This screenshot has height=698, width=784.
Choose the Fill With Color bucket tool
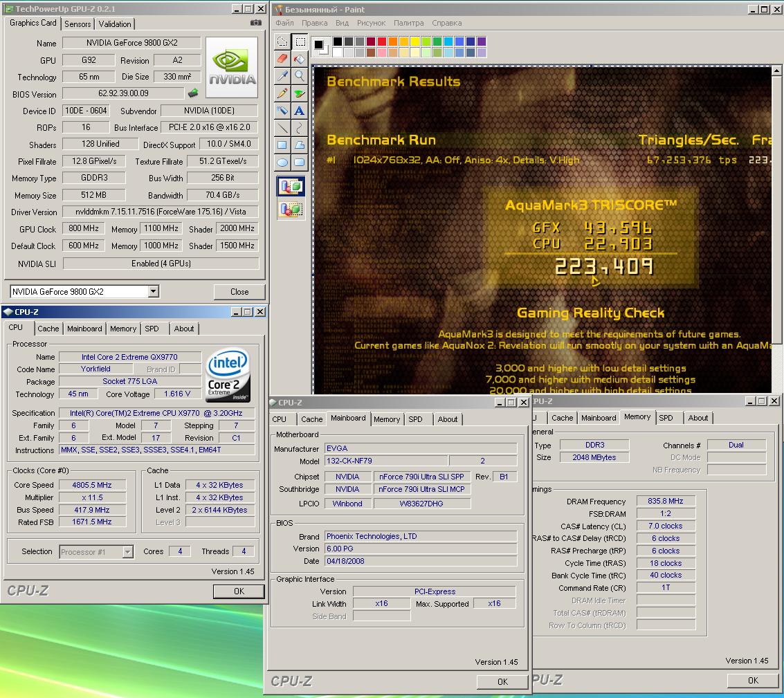(300, 59)
